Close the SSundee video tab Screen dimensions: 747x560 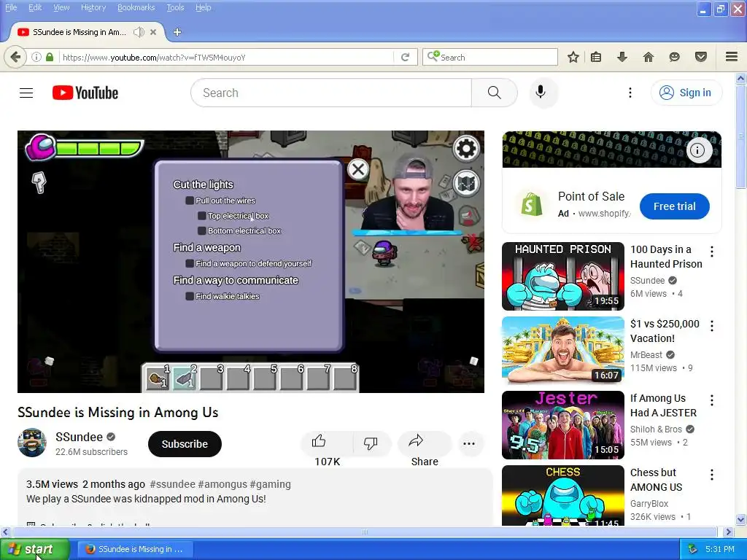153,32
